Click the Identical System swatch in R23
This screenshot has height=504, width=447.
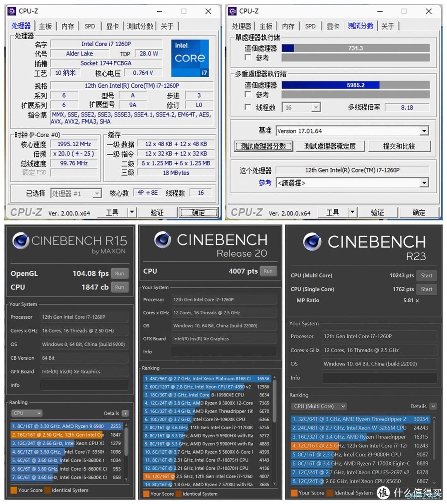click(x=329, y=493)
